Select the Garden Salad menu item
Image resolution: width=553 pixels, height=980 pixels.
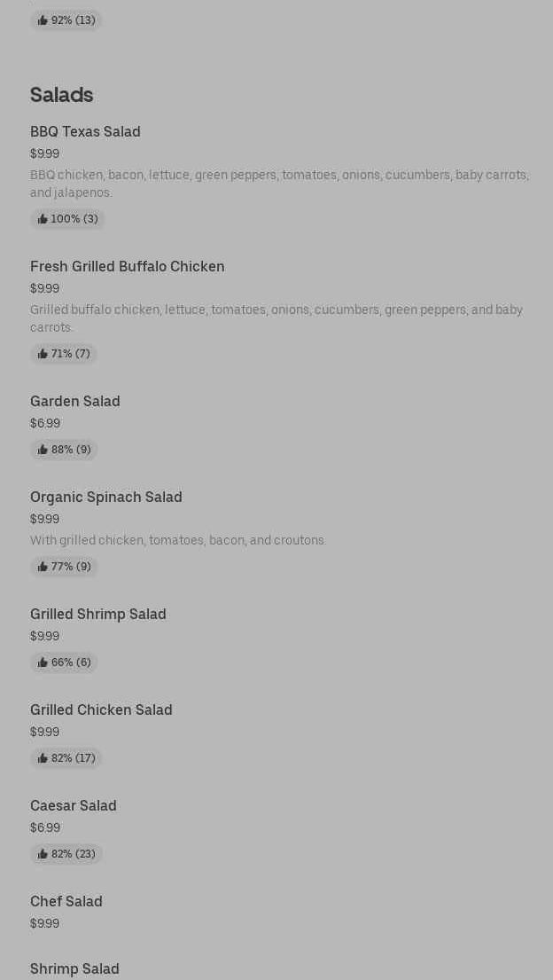(74, 401)
